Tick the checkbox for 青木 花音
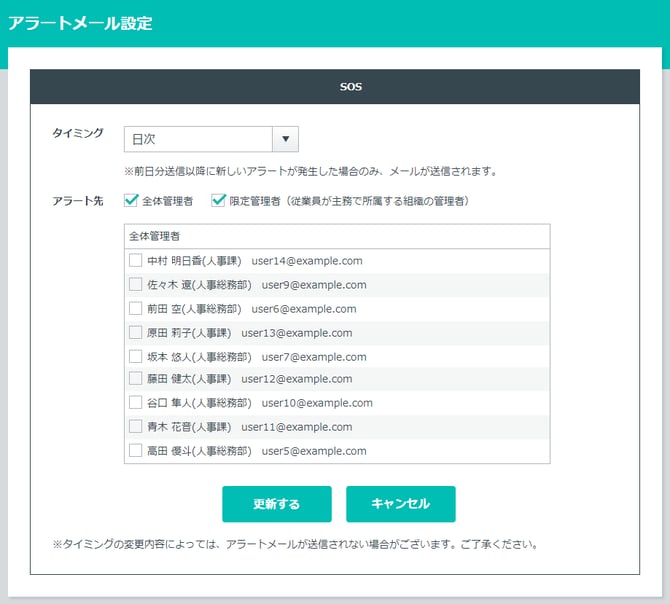 (136, 427)
